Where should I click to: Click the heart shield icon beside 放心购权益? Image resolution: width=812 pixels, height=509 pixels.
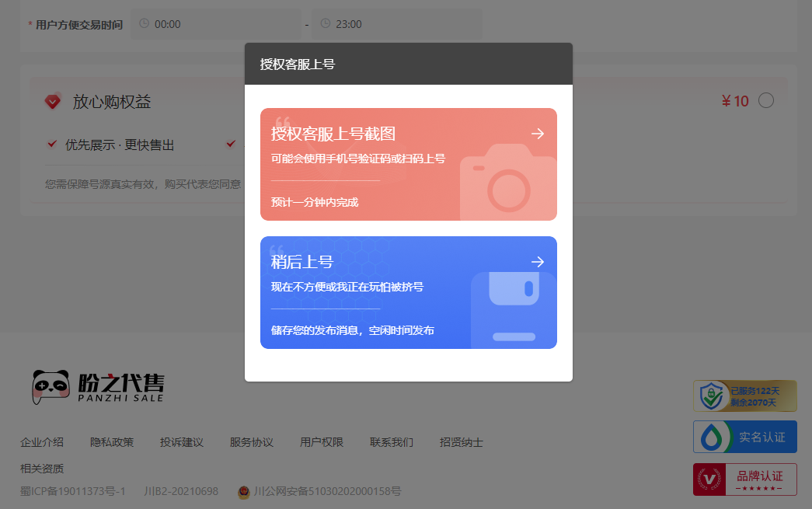pos(53,102)
